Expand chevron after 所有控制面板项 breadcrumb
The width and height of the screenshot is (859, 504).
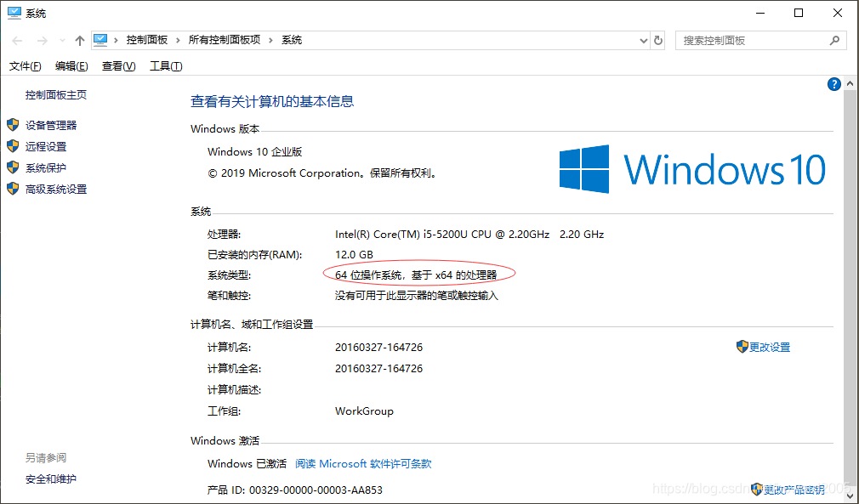click(271, 41)
